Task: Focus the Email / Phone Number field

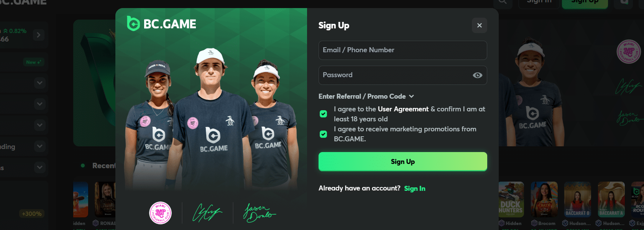Action: pyautogui.click(x=403, y=50)
